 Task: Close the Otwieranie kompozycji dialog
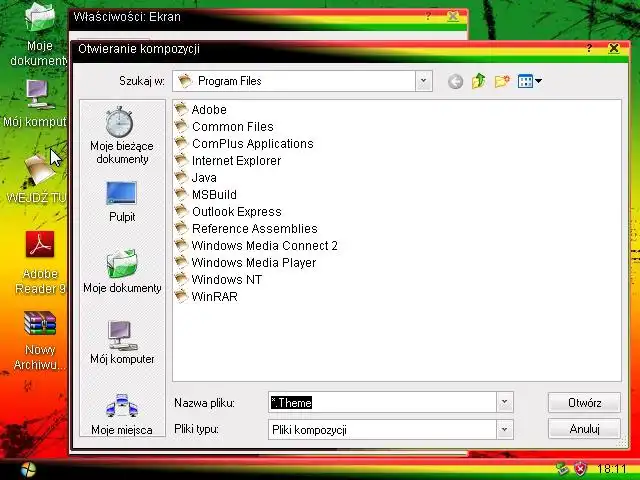pos(613,49)
